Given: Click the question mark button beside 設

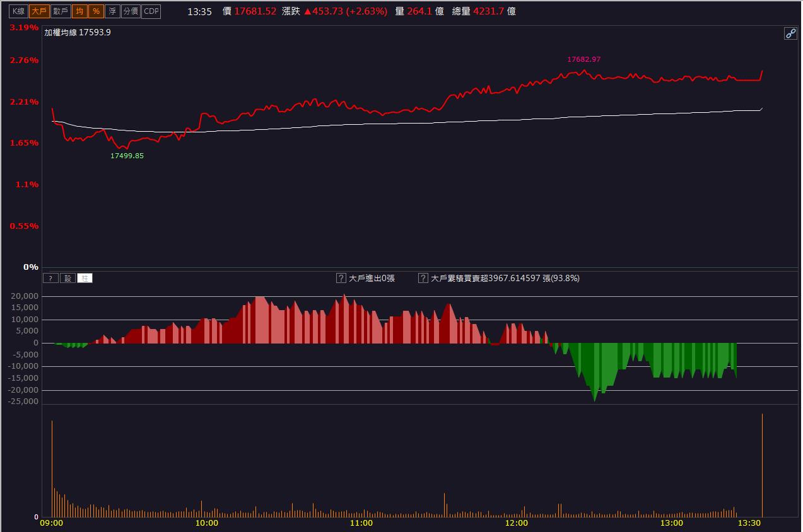Looking at the screenshot, I should coord(50,278).
